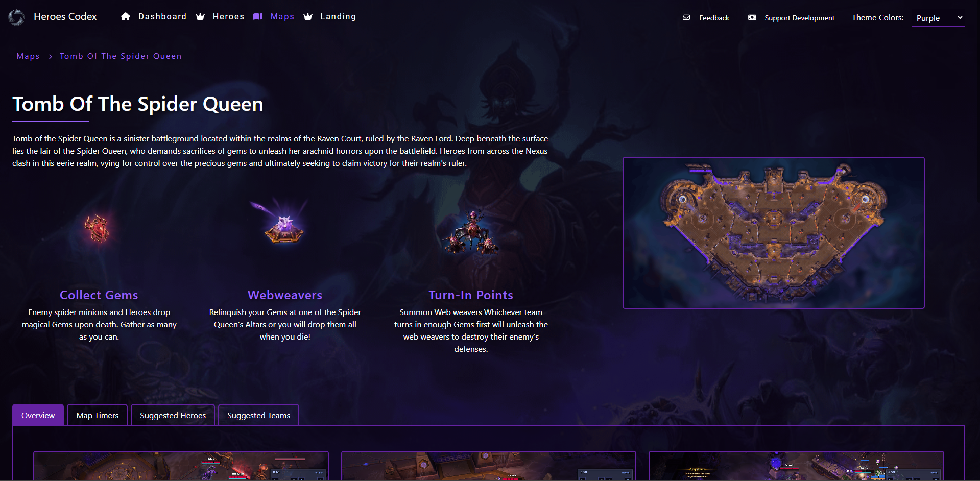Click the Tomb of the Spider Queen map image
The width and height of the screenshot is (980, 481).
pos(774,233)
